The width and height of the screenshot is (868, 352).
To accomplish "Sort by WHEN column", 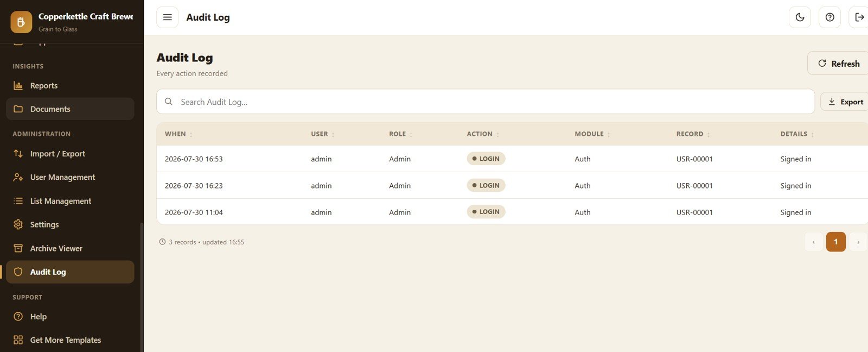I will click(x=179, y=134).
